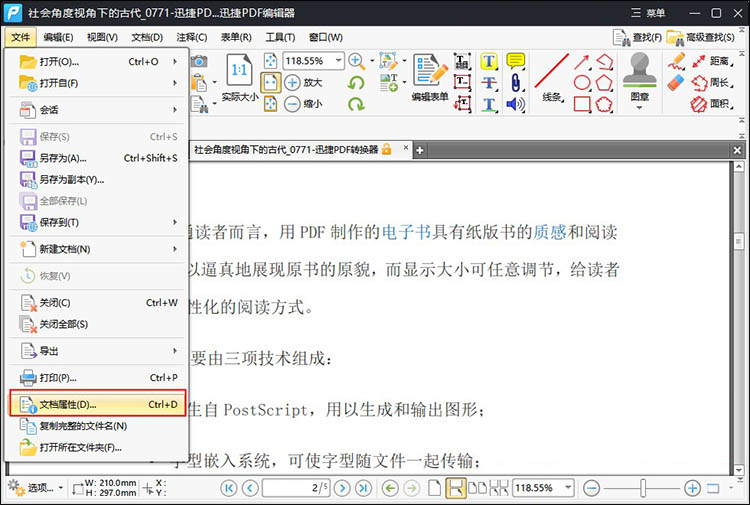Click the page number input field

pyautogui.click(x=297, y=488)
